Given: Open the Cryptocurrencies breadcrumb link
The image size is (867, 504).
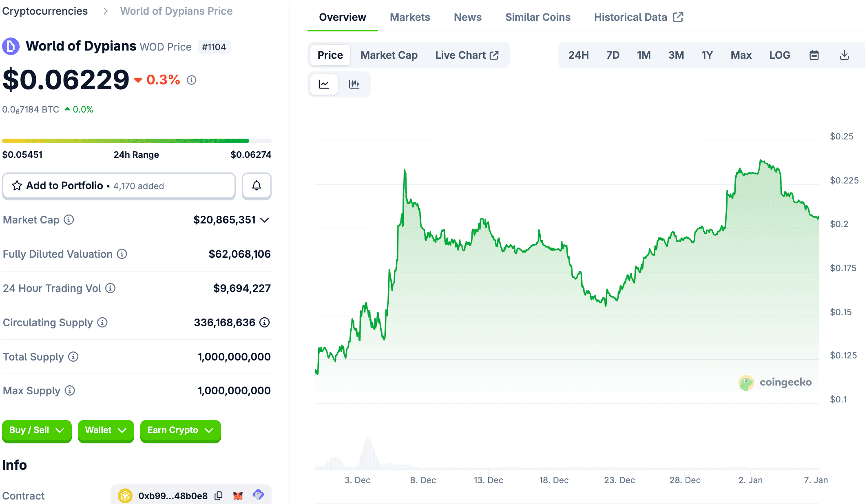Looking at the screenshot, I should pos(45,11).
